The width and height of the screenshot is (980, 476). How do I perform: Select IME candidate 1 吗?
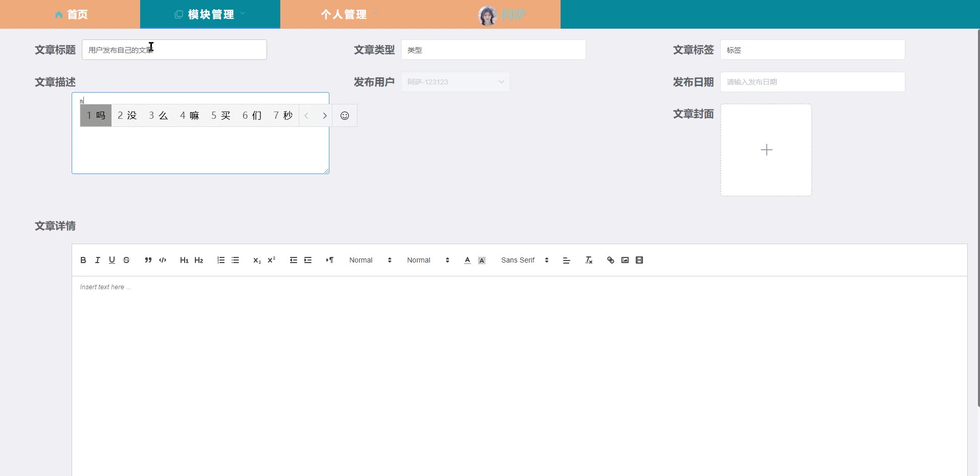click(96, 116)
